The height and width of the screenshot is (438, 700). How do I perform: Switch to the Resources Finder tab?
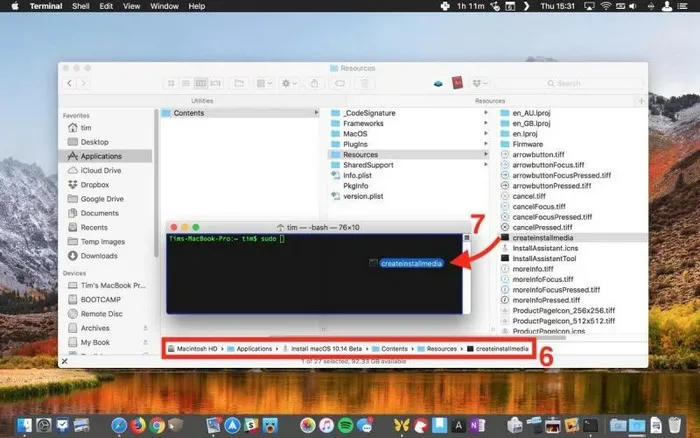[490, 101]
